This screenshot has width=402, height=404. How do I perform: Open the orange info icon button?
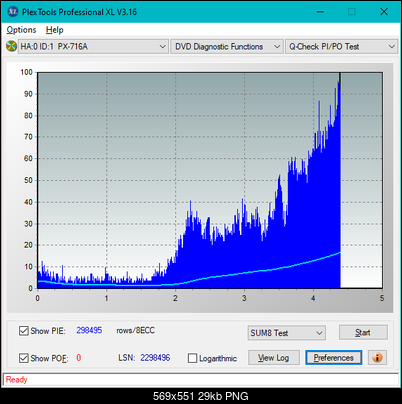pyautogui.click(x=377, y=358)
